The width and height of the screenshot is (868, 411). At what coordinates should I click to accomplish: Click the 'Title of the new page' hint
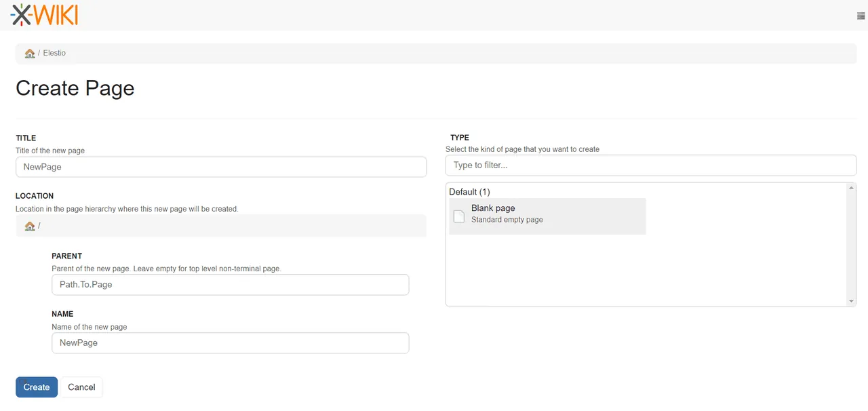pos(50,151)
